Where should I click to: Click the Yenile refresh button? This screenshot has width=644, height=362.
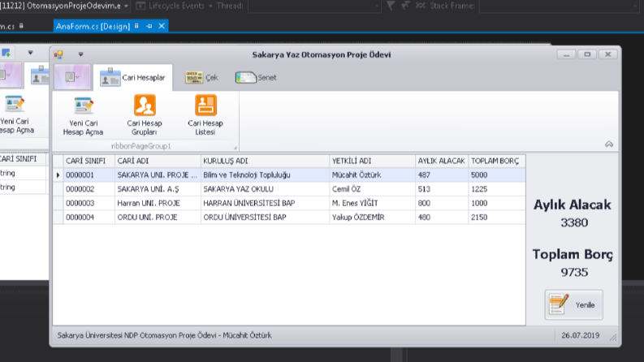(x=574, y=304)
